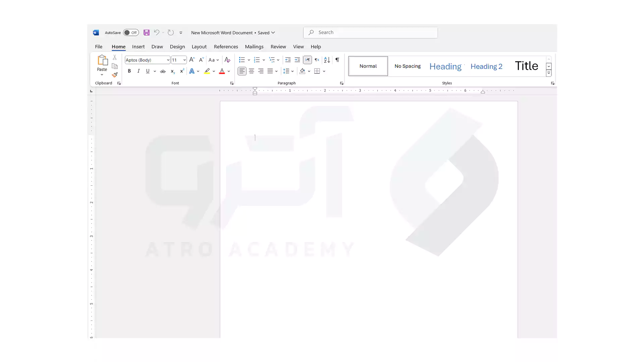Insert a bulleted list
This screenshot has width=644, height=362.
(241, 60)
